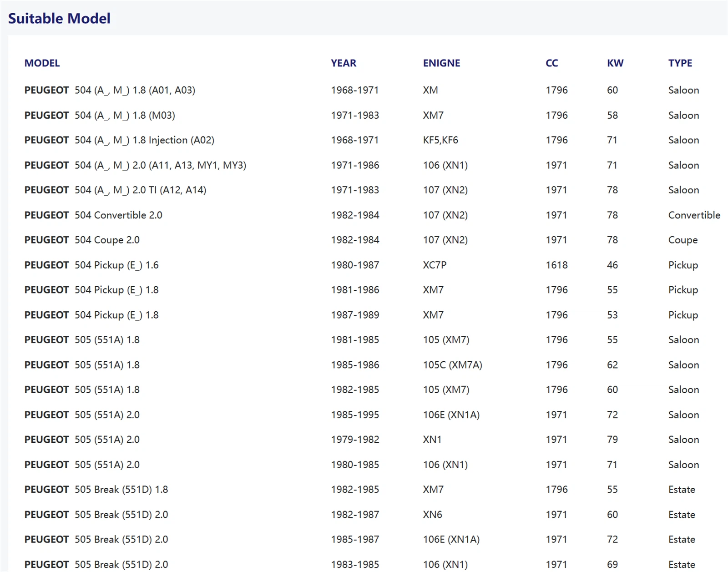
Task: Click year range 1971-1986
Action: pos(355,165)
